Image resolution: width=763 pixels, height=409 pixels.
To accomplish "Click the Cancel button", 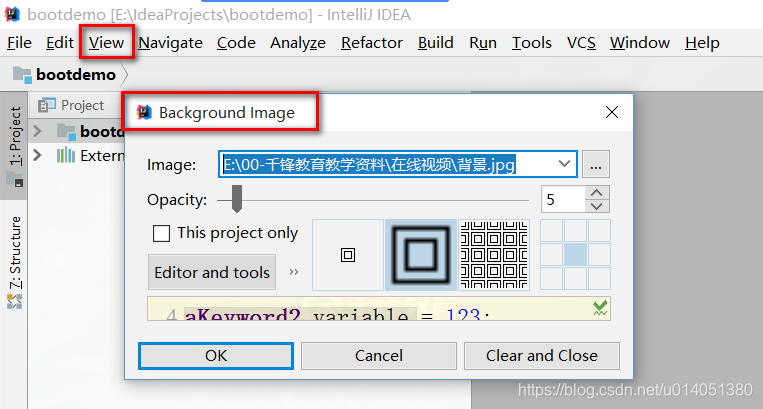I will [x=379, y=356].
